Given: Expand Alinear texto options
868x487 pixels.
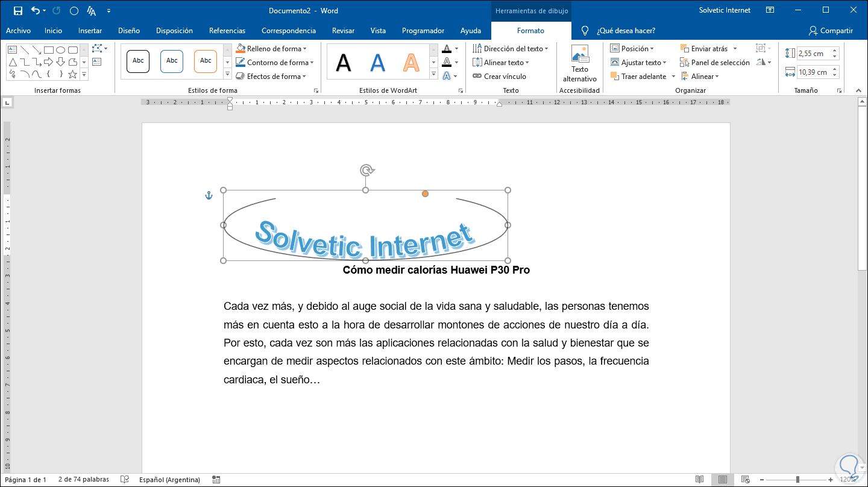Looking at the screenshot, I should point(500,63).
